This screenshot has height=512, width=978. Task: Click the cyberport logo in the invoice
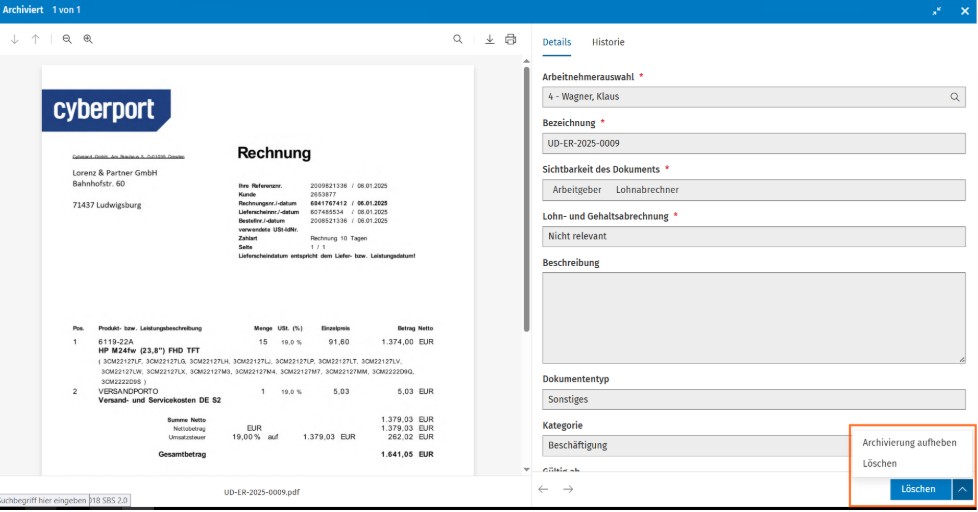click(106, 110)
